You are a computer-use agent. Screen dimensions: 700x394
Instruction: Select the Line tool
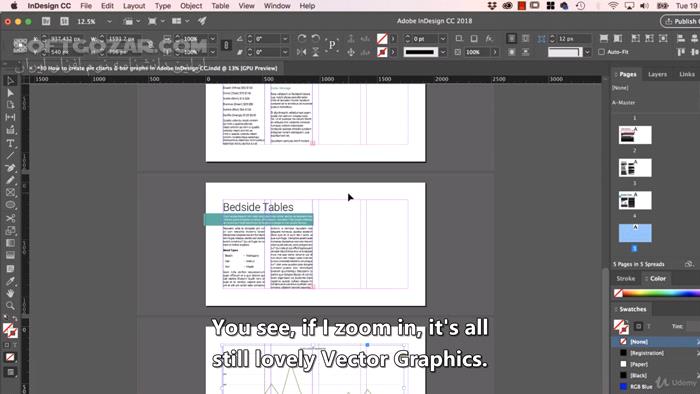[x=10, y=156]
